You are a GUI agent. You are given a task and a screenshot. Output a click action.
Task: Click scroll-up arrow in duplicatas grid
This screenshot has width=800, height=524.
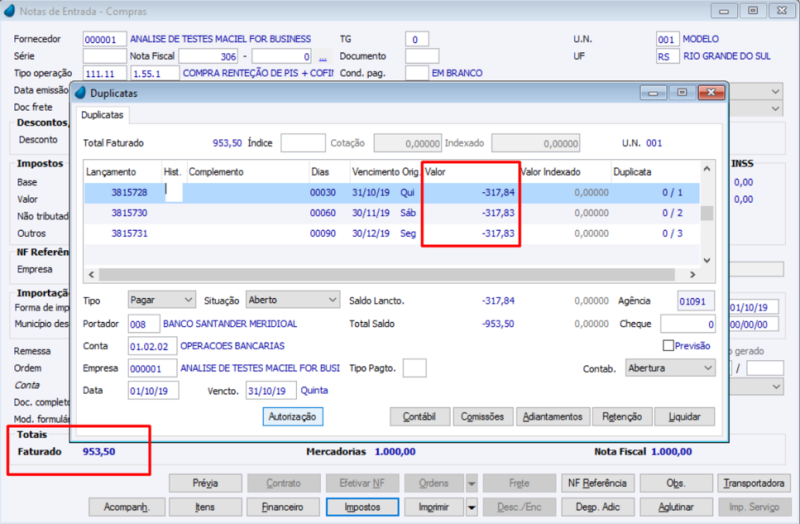(707, 169)
